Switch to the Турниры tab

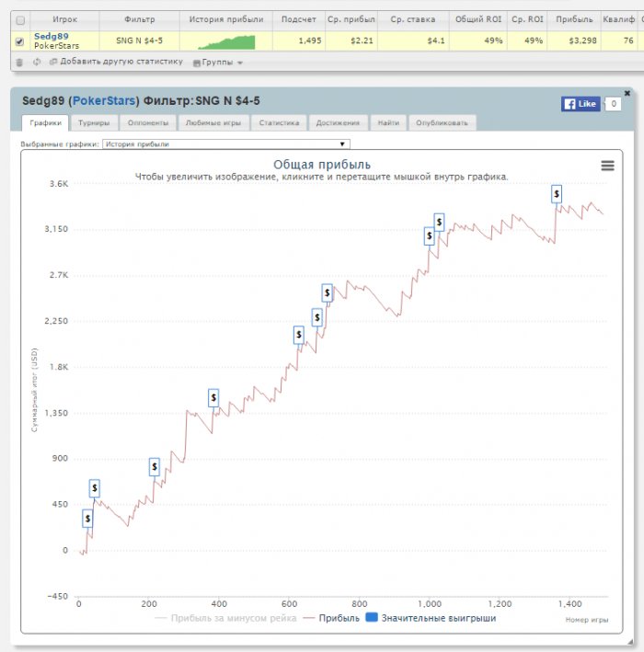(94, 122)
